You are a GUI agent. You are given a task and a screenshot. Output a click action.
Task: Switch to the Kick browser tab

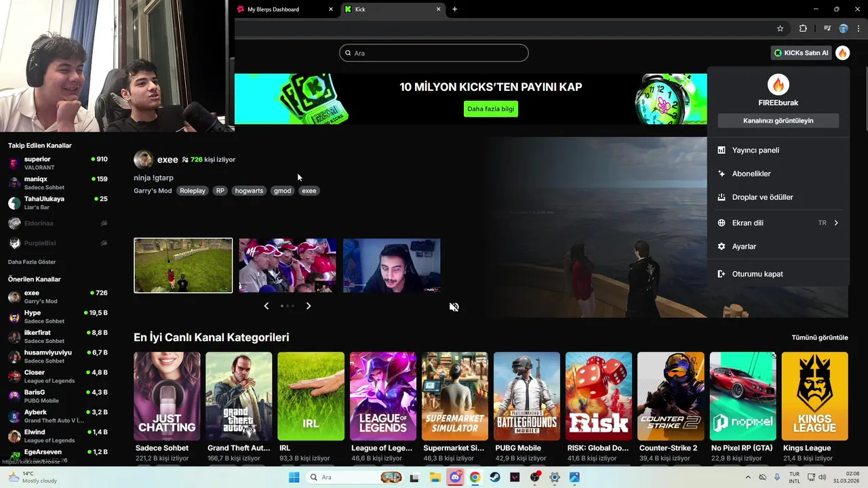tap(393, 9)
